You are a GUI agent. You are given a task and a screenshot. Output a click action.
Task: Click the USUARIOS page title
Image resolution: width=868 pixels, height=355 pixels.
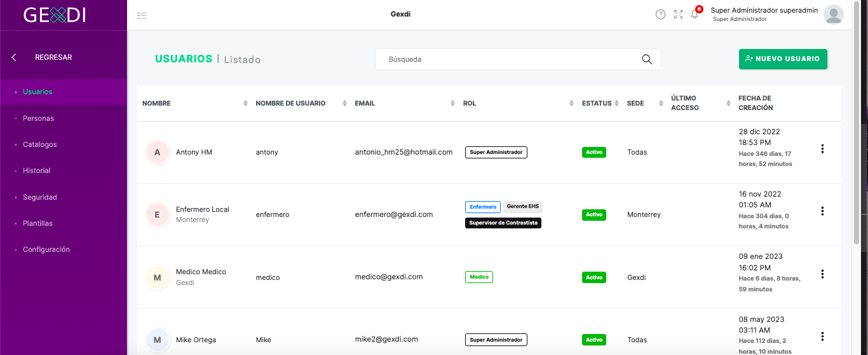184,59
